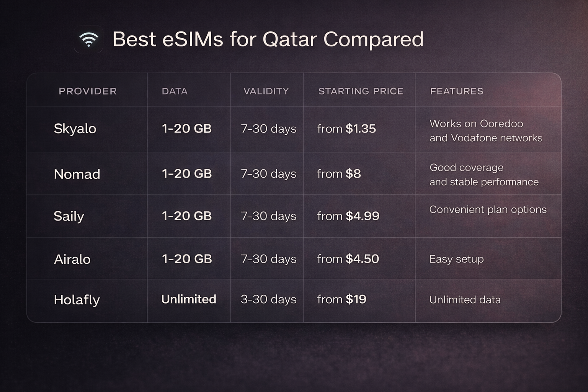Click Skyalo's 'from $1.35' price

[346, 129]
